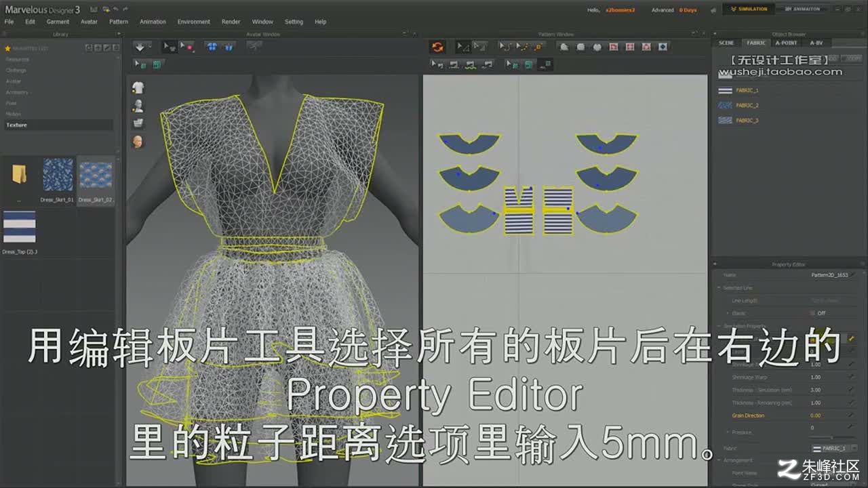The width and height of the screenshot is (868, 488).
Task: Select the Edit Curvature tool
Action: pos(505,47)
